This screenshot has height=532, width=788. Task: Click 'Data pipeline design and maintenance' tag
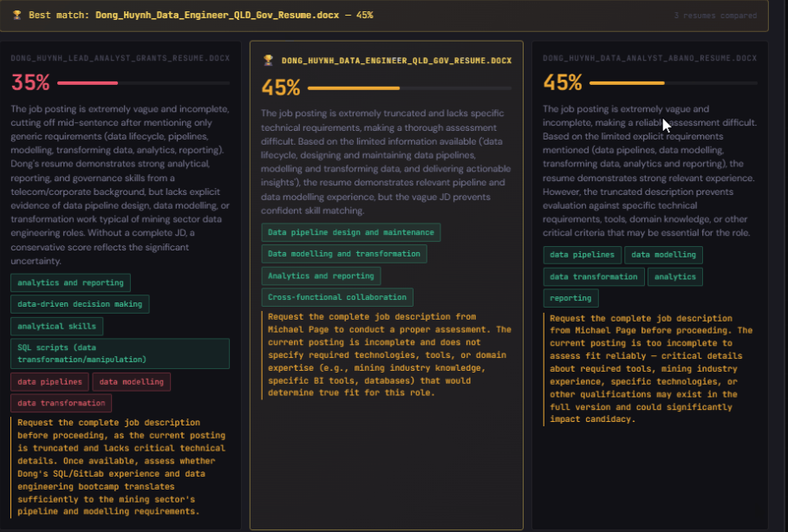pos(351,232)
